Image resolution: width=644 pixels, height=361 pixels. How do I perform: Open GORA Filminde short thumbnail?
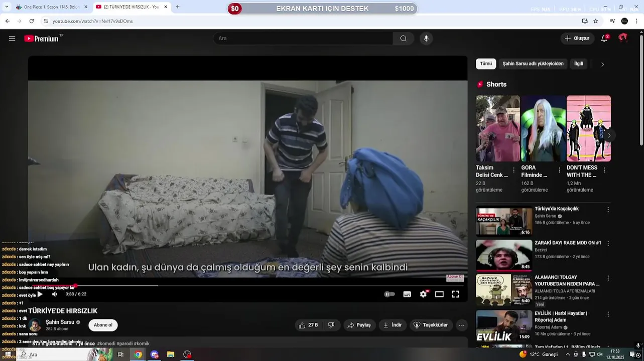coord(543,128)
